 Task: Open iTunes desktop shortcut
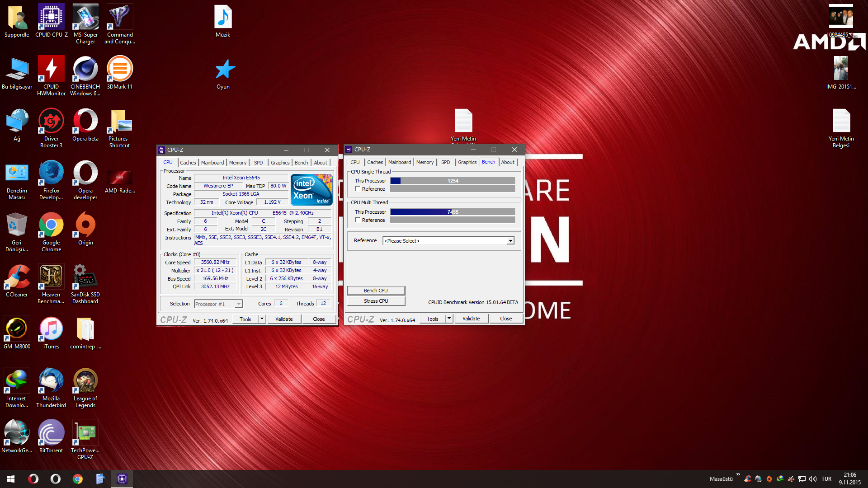(51, 333)
